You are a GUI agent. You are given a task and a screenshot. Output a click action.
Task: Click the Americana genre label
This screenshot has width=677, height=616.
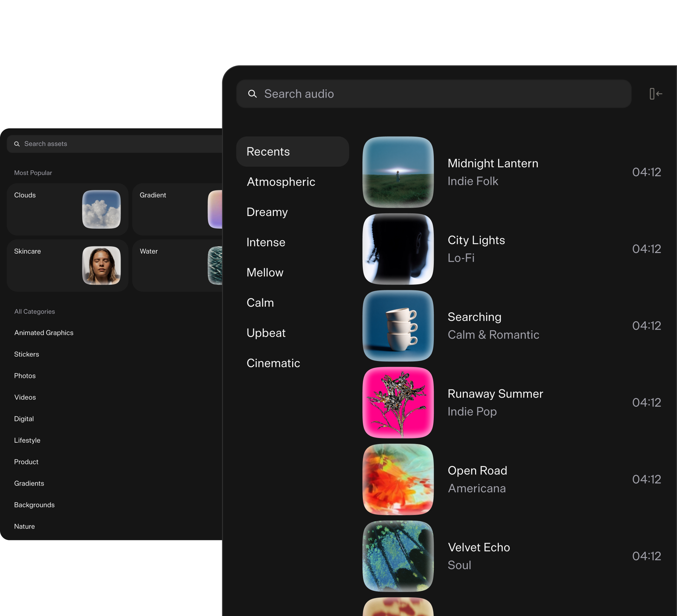coord(476,488)
